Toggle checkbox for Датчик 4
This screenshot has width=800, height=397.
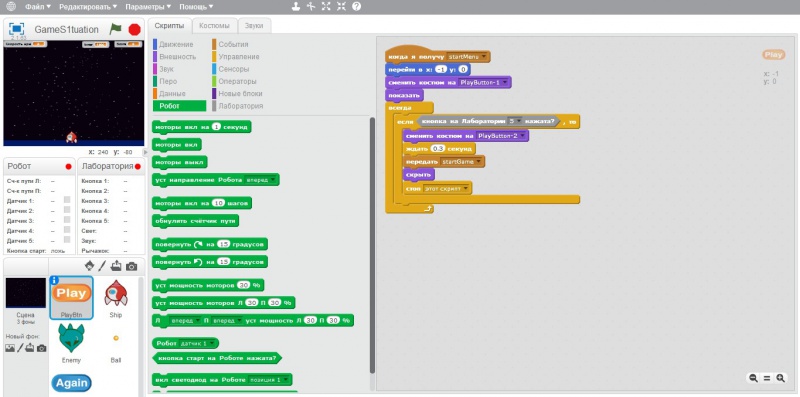point(67,231)
